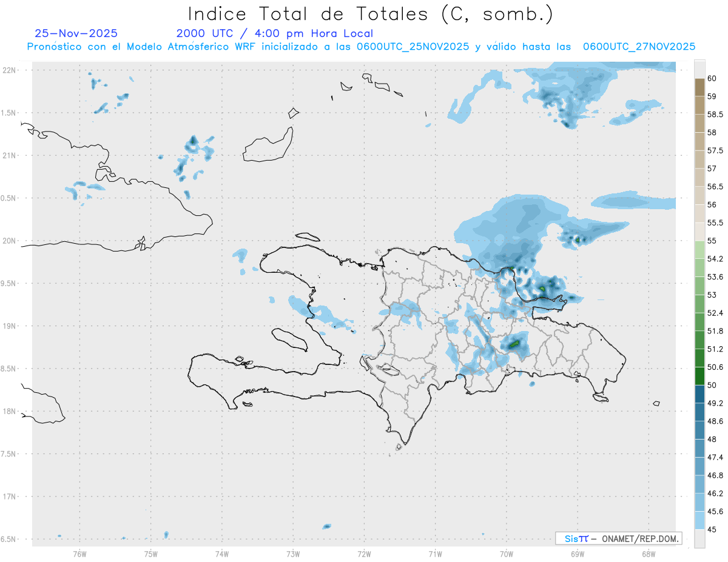728x562 pixels.
Task: Click the "73W" longitude label
Action: (x=293, y=554)
